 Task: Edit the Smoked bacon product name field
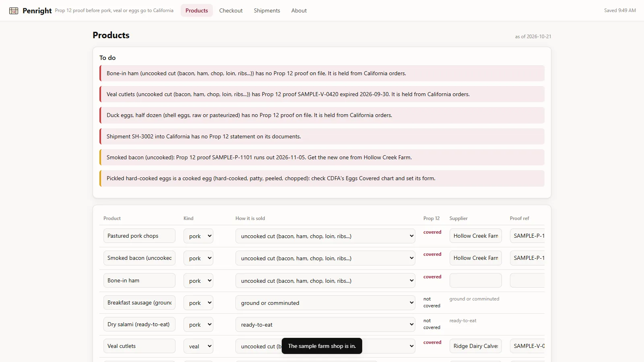[139, 258]
